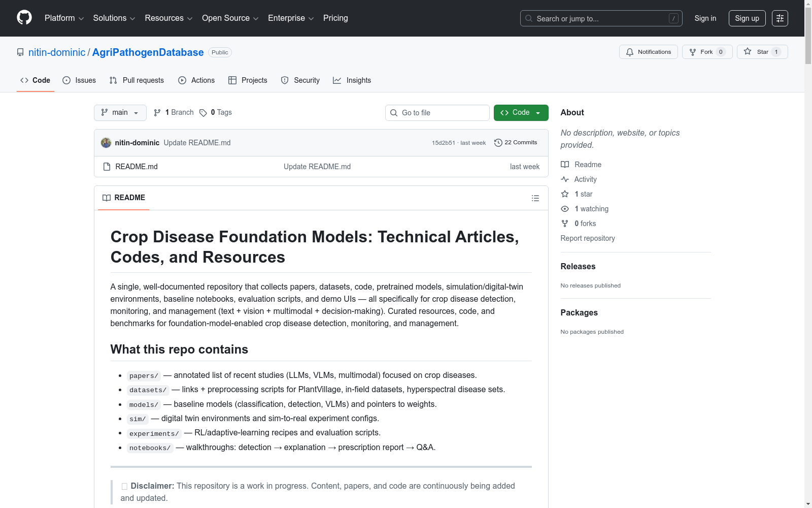Click the Sign in link

click(705, 18)
